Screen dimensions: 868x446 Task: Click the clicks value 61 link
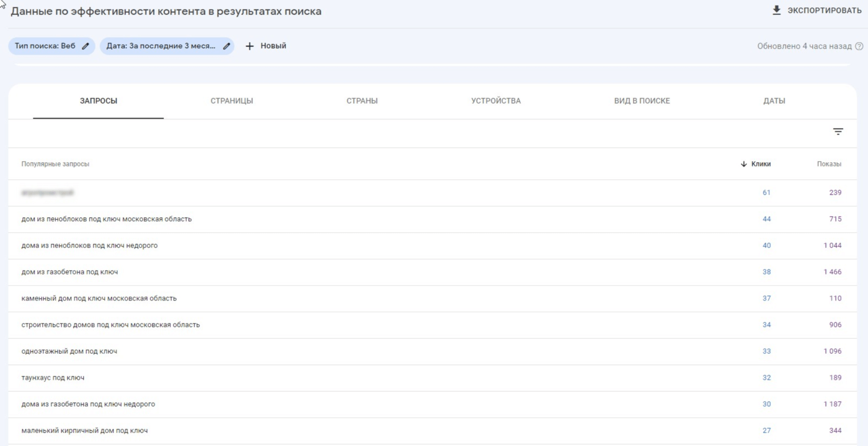tap(768, 192)
